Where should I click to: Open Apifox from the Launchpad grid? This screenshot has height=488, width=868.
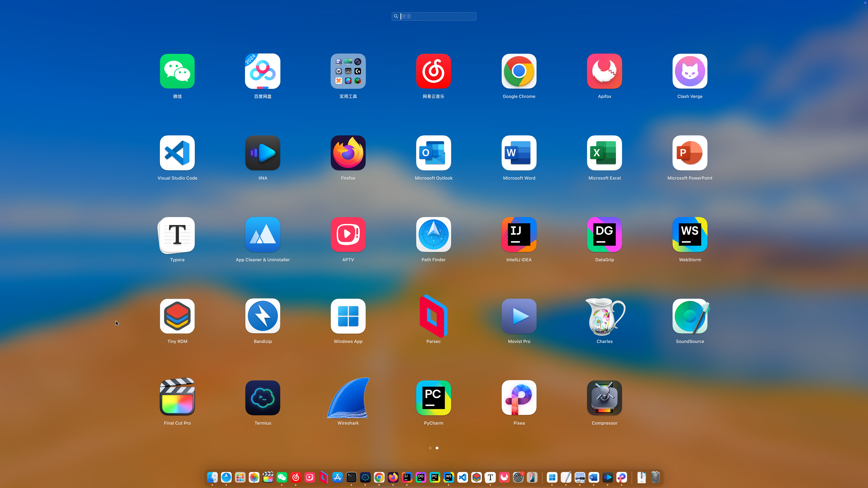tap(604, 71)
